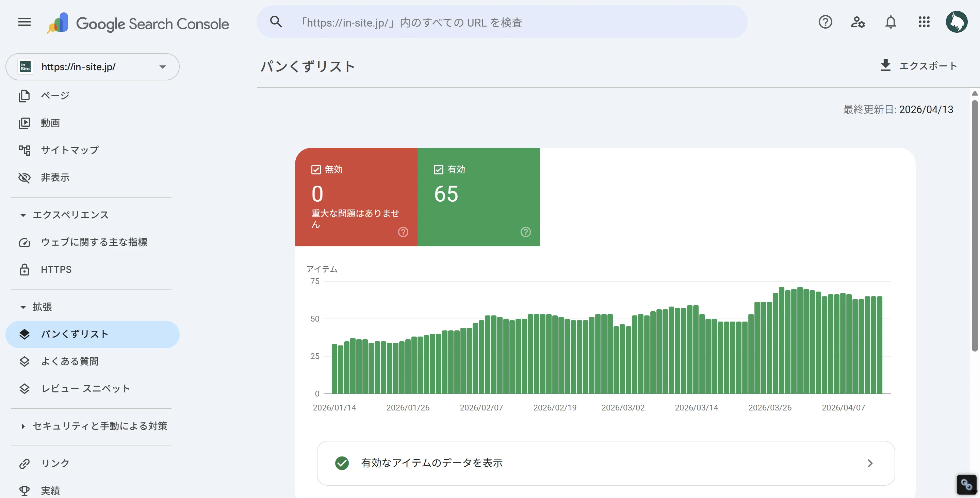Open the 動画 (Video) report icon
The image size is (980, 498).
pyautogui.click(x=24, y=123)
